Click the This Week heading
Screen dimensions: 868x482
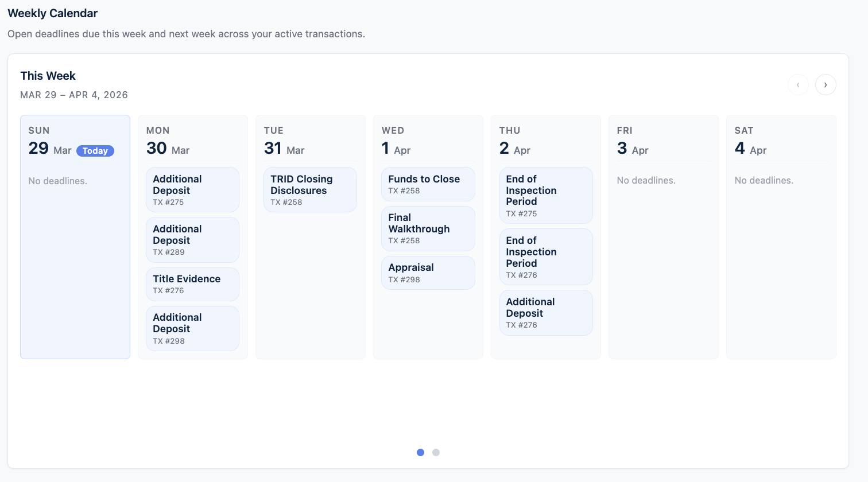(x=48, y=75)
